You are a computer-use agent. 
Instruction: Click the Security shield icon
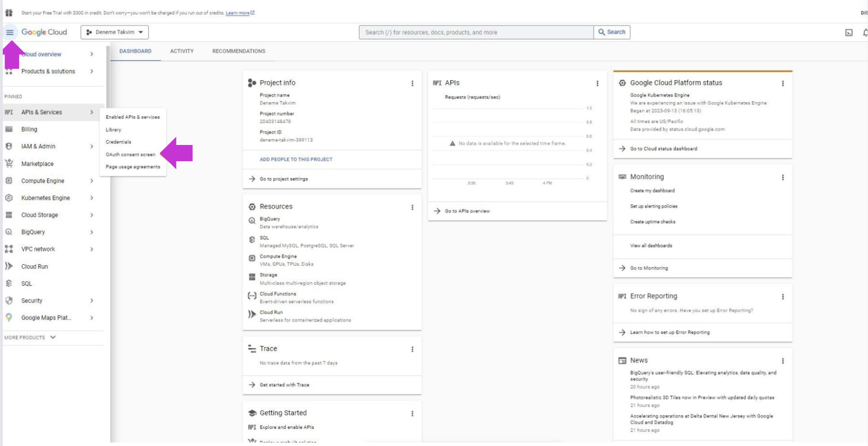click(9, 301)
